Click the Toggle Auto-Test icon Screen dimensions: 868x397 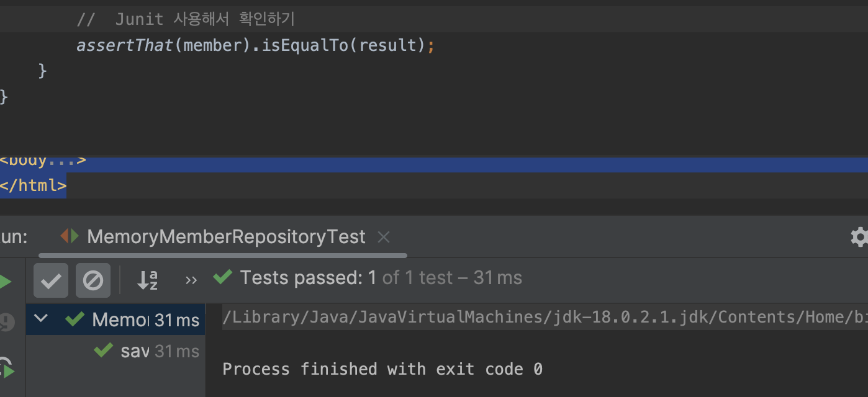[x=6, y=368]
